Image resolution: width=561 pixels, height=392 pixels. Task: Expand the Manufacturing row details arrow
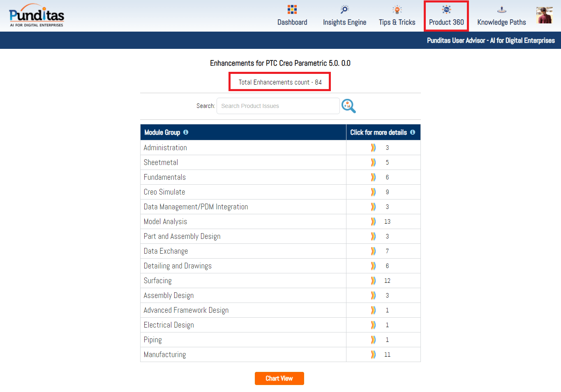(x=373, y=355)
